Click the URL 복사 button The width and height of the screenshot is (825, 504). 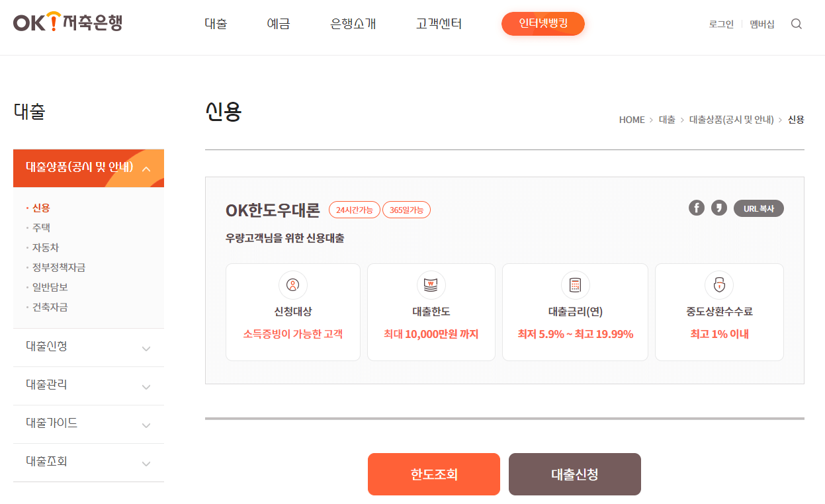click(x=759, y=208)
